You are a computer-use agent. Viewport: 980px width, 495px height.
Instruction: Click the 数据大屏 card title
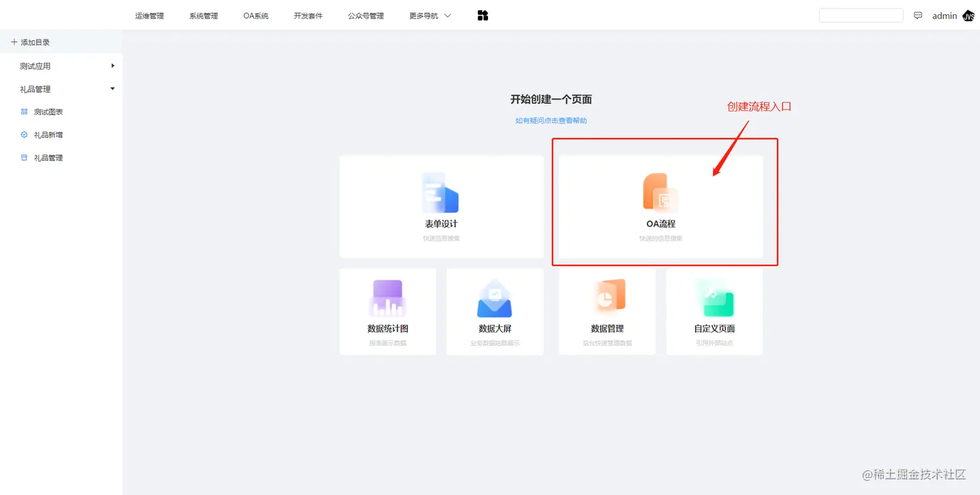pos(495,328)
